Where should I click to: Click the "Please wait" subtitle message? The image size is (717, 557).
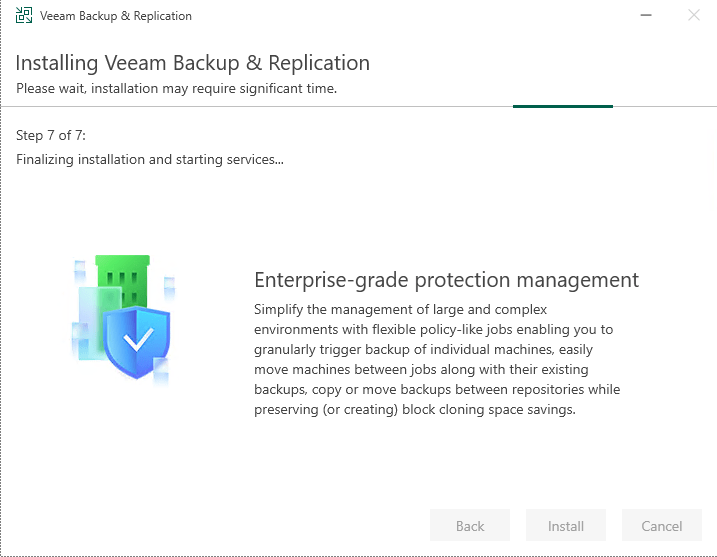point(176,88)
